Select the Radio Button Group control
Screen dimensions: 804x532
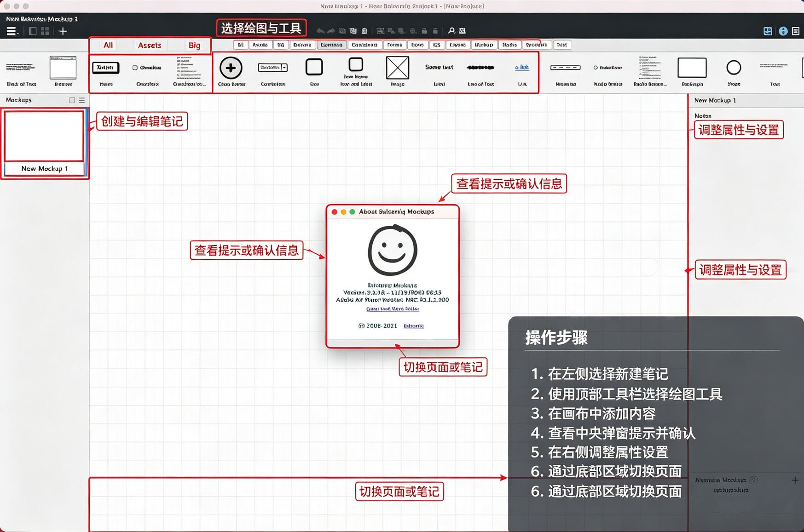(x=650, y=71)
